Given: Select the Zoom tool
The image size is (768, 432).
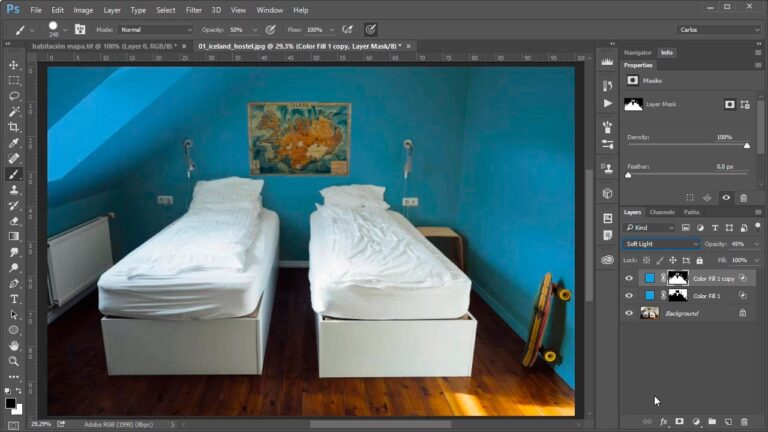Looking at the screenshot, I should (x=14, y=361).
